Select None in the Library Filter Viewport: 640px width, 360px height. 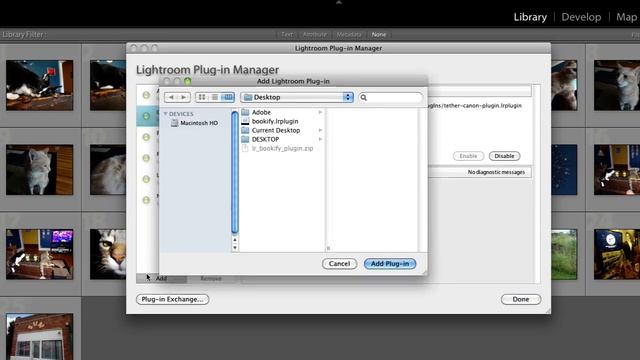coord(379,34)
